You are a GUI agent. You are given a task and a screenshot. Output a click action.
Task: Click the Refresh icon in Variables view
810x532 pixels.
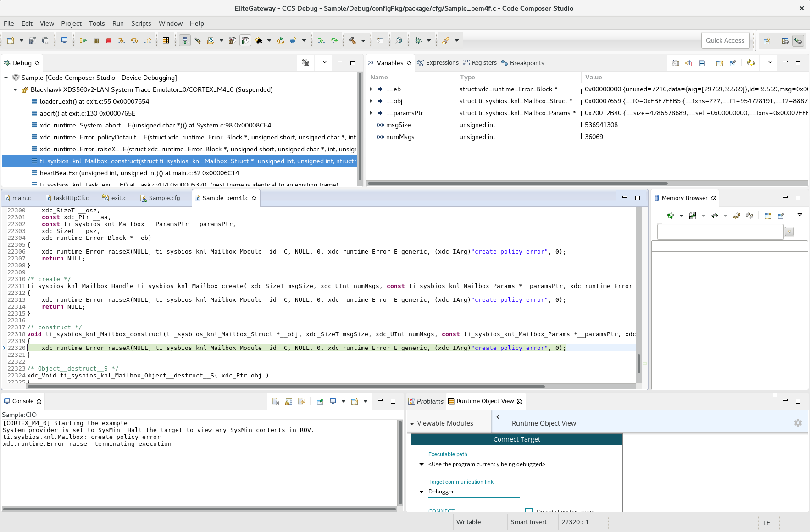click(750, 63)
